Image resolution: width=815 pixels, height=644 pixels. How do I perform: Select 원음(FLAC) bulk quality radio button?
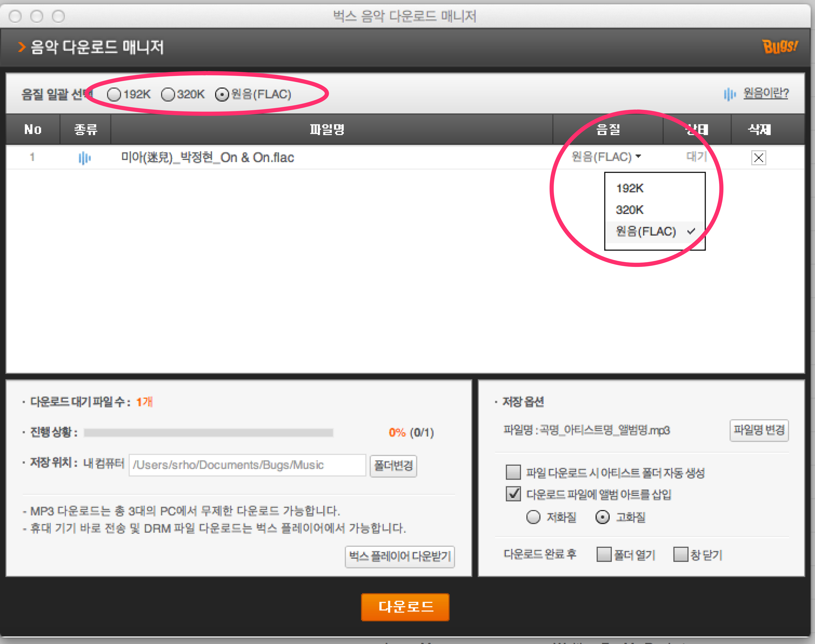coord(222,94)
